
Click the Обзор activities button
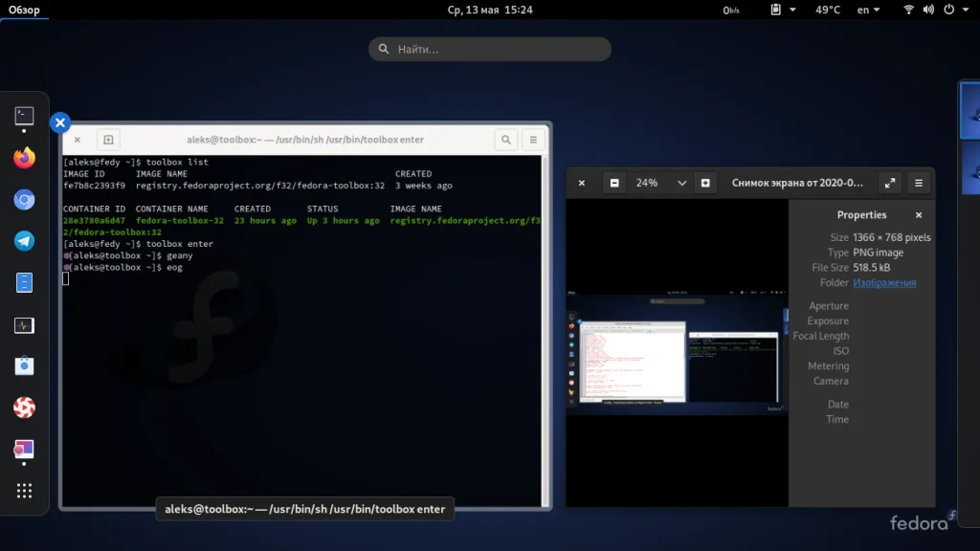pos(25,10)
